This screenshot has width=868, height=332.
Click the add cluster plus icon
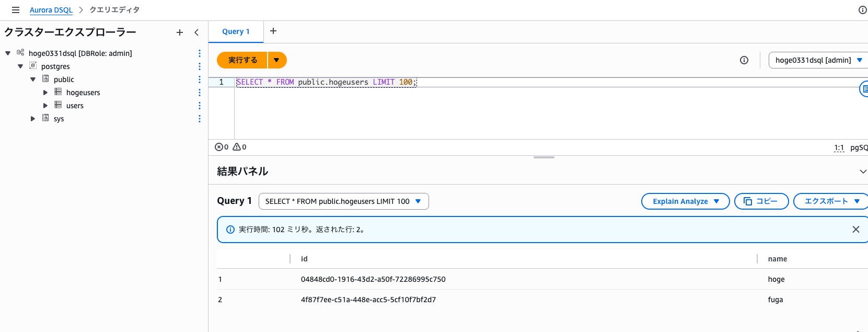coord(180,32)
